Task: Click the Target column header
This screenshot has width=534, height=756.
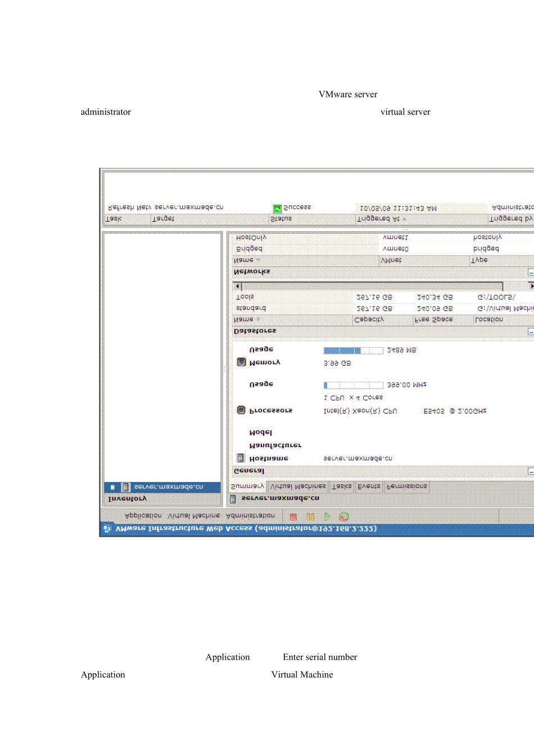Action: [209, 219]
